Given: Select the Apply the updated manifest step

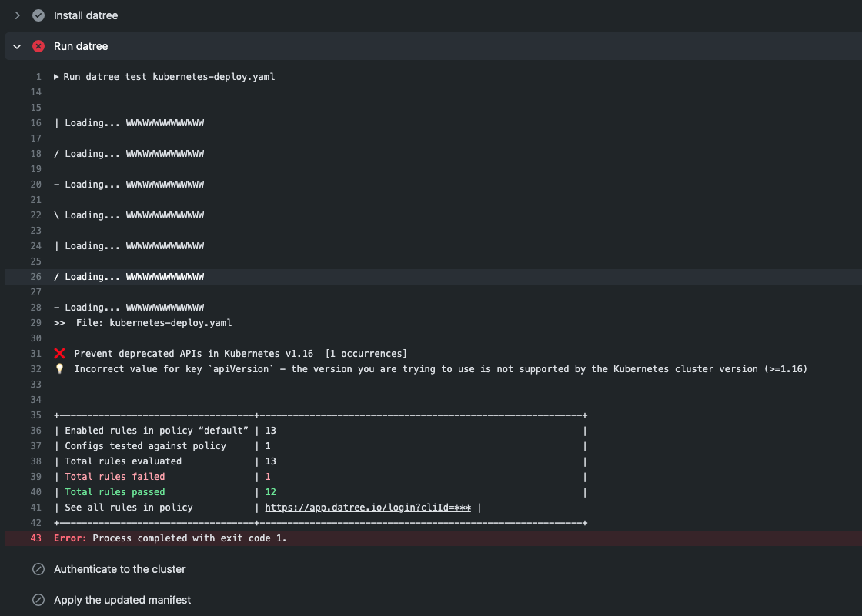Looking at the screenshot, I should (x=122, y=600).
